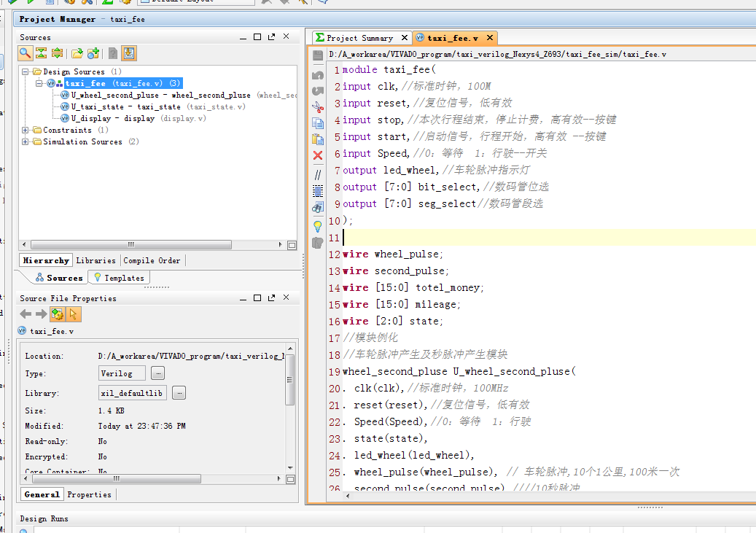This screenshot has height=533, width=756.
Task: Open the General properties tab
Action: [42, 494]
